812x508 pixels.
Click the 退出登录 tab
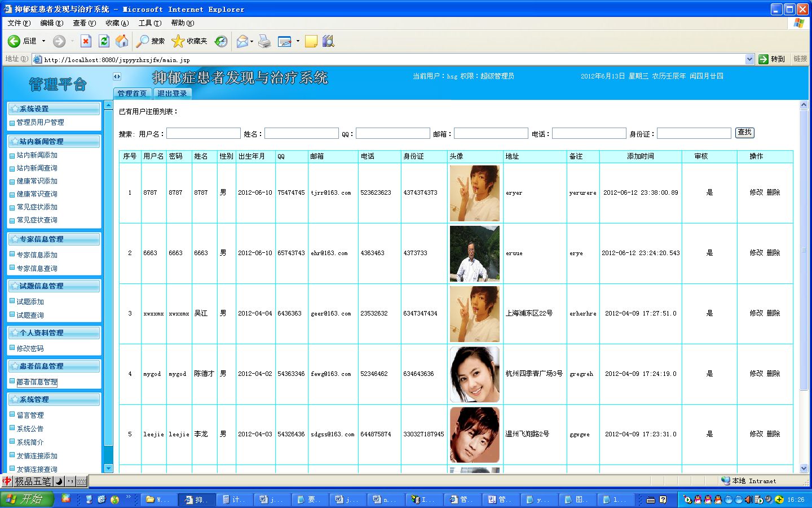(172, 94)
